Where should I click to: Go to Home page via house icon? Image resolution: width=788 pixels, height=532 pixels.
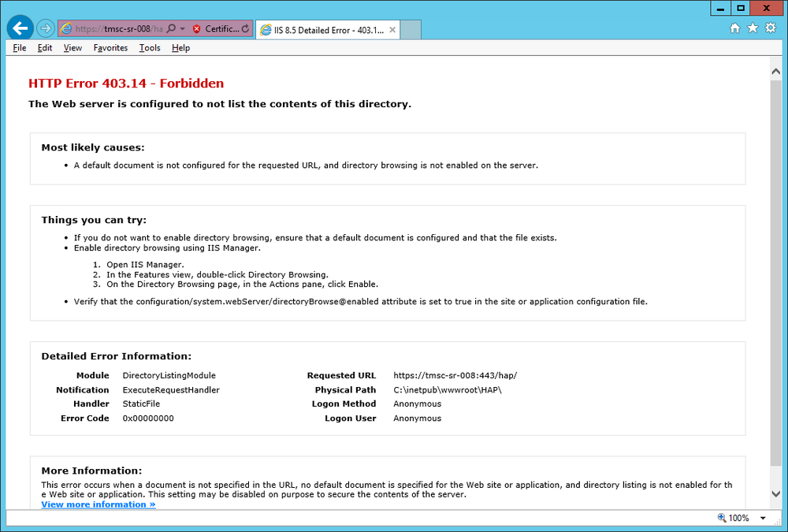734,28
